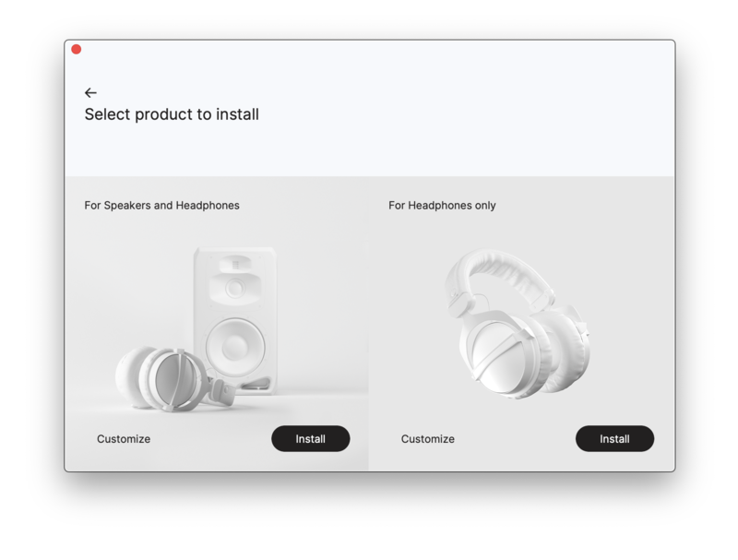
Task: Click the back arrow icon
Action: point(90,93)
